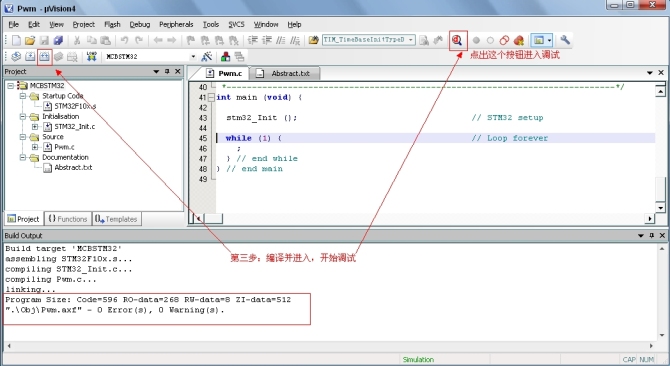Viewport: 670px width, 366px height.
Task: Select STM32F10x.s in the project tree
Action: pyautogui.click(x=75, y=106)
